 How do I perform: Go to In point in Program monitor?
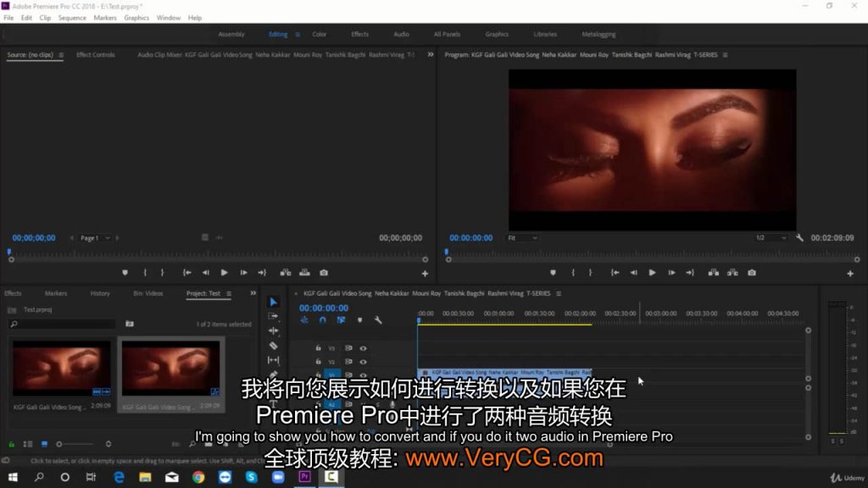615,273
